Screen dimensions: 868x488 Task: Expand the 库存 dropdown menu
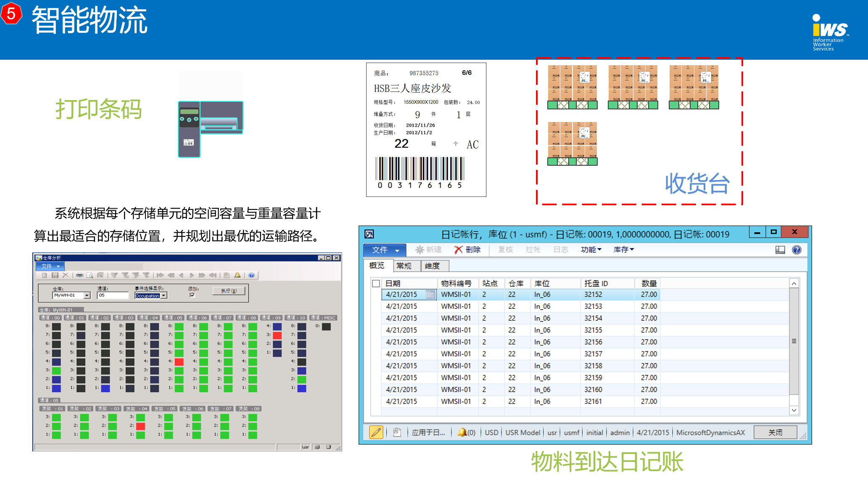(x=623, y=250)
